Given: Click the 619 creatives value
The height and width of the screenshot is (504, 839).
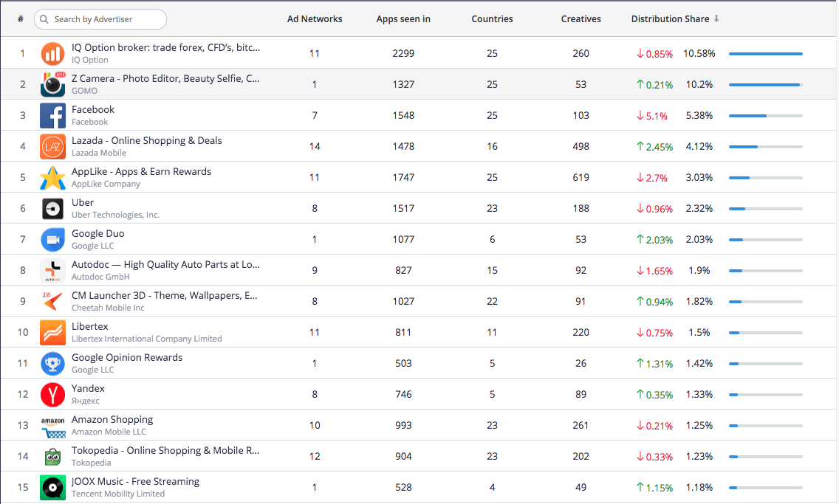Looking at the screenshot, I should tap(581, 177).
